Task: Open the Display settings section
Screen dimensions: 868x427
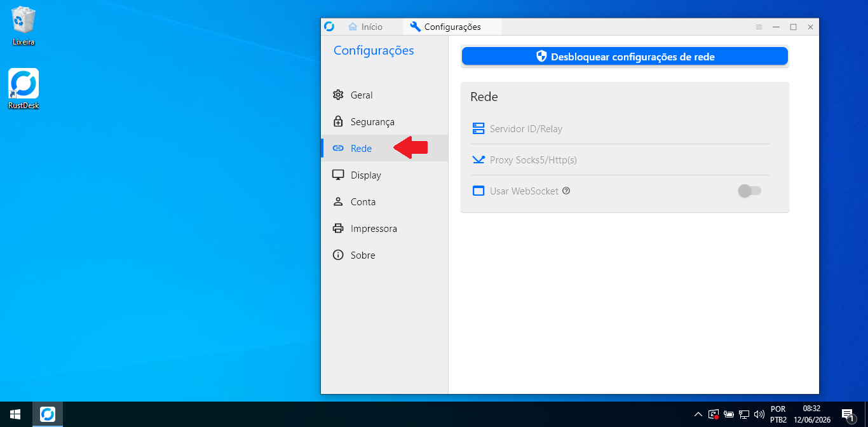Action: (384, 175)
